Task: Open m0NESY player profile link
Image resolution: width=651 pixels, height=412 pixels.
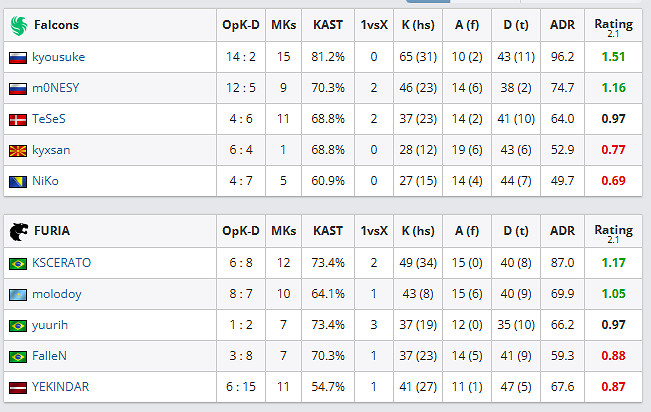Action: click(54, 88)
